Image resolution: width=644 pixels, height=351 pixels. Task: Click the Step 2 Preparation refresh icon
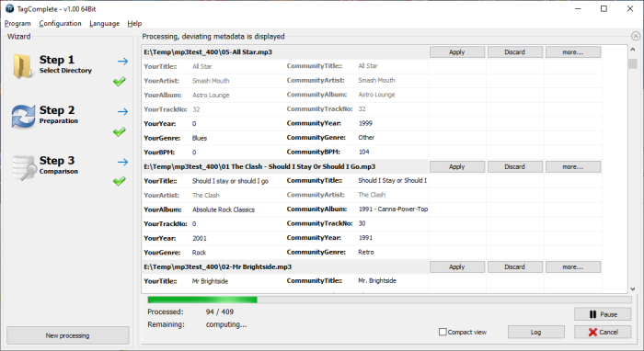(x=23, y=116)
